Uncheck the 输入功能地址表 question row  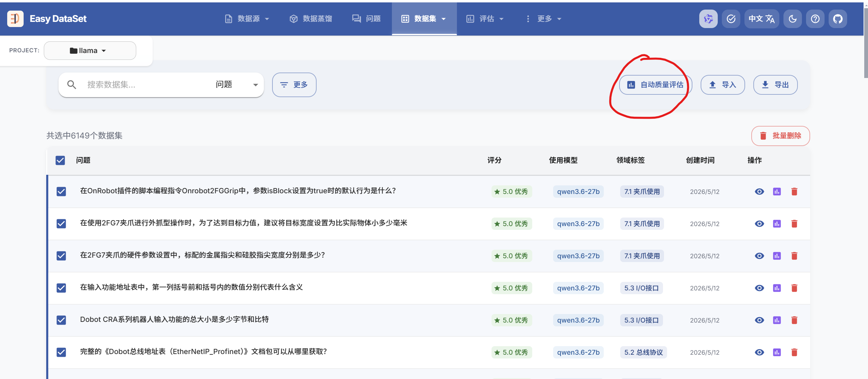click(61, 288)
